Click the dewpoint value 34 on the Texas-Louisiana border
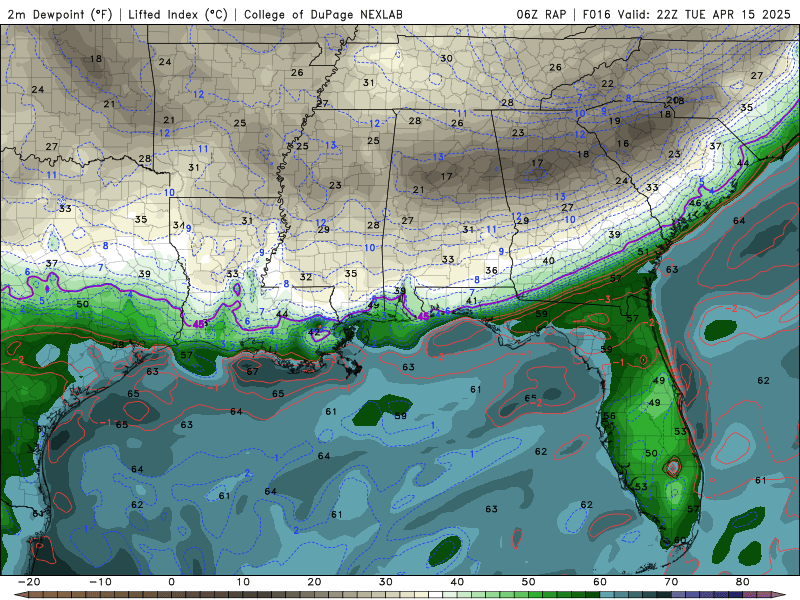This screenshot has width=800, height=600. point(178,225)
